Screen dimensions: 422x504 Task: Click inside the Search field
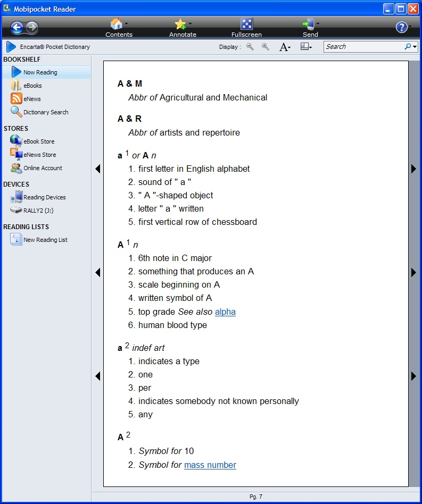point(363,47)
